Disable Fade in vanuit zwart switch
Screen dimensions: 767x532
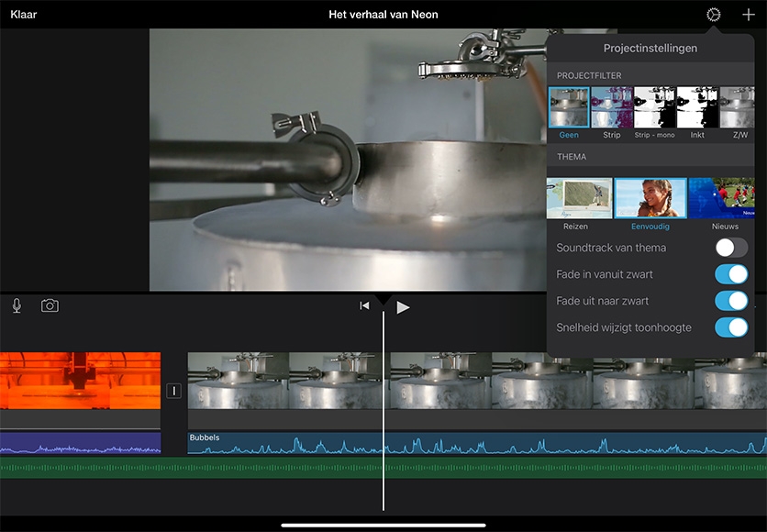[x=731, y=274]
